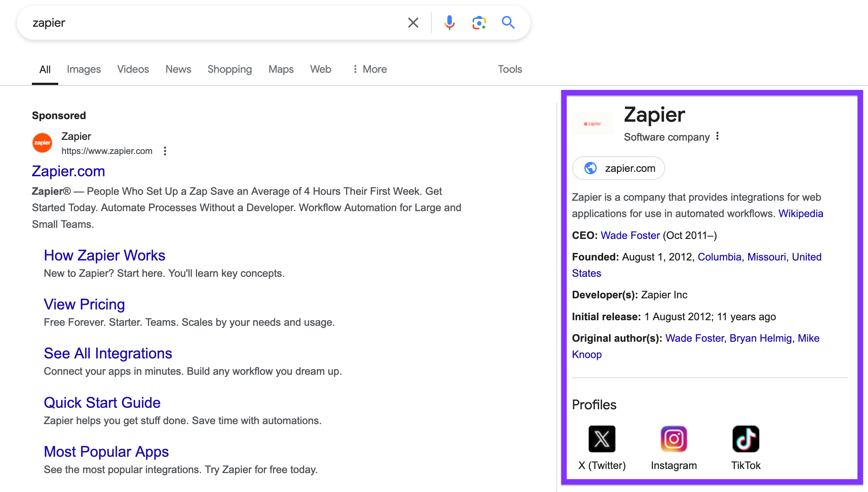Viewport: 868px width, 492px height.
Task: Expand the More search filters menu
Action: click(x=369, y=69)
